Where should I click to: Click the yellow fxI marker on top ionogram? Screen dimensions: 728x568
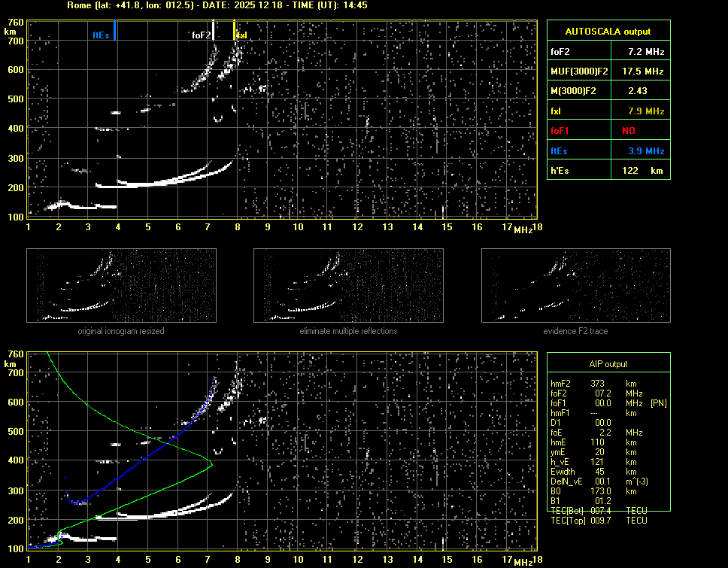click(x=235, y=32)
